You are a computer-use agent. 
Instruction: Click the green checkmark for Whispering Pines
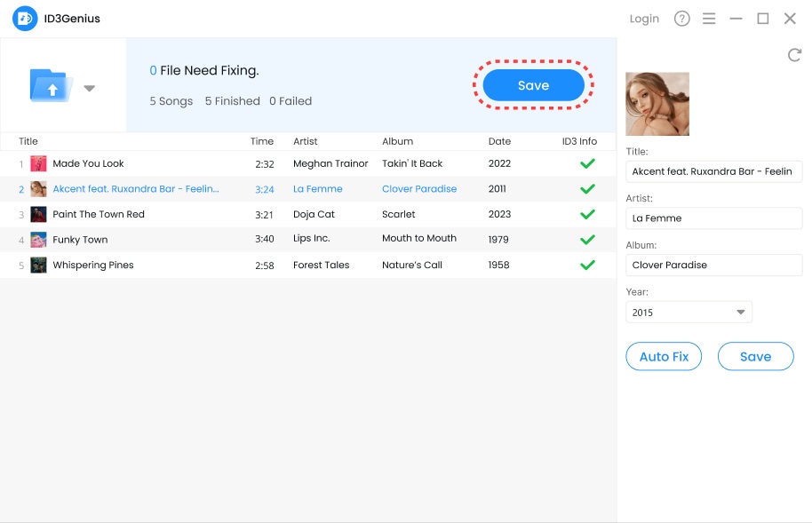coord(587,265)
